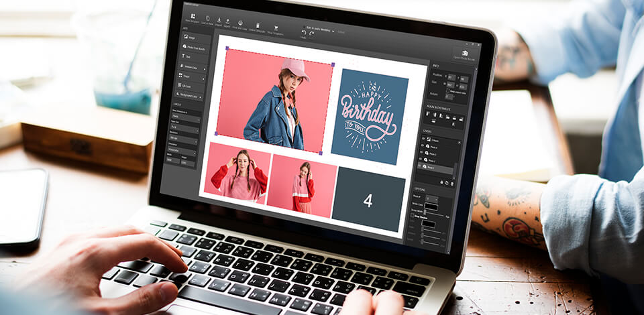Image resolution: width=644 pixels, height=315 pixels.
Task: Open the Pixels dimension units dropdown
Action: [x=186, y=117]
